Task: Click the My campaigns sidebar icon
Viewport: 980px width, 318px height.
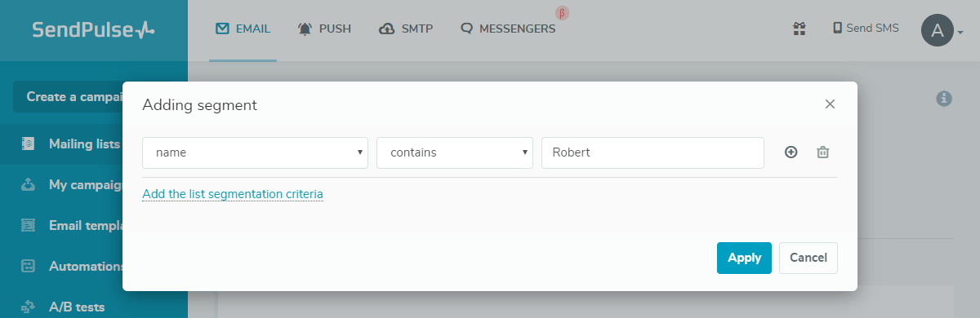Action: [28, 185]
